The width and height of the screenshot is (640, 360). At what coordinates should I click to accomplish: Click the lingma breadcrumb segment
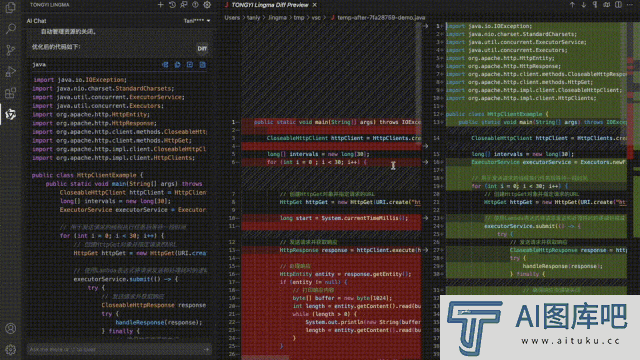pyautogui.click(x=277, y=18)
